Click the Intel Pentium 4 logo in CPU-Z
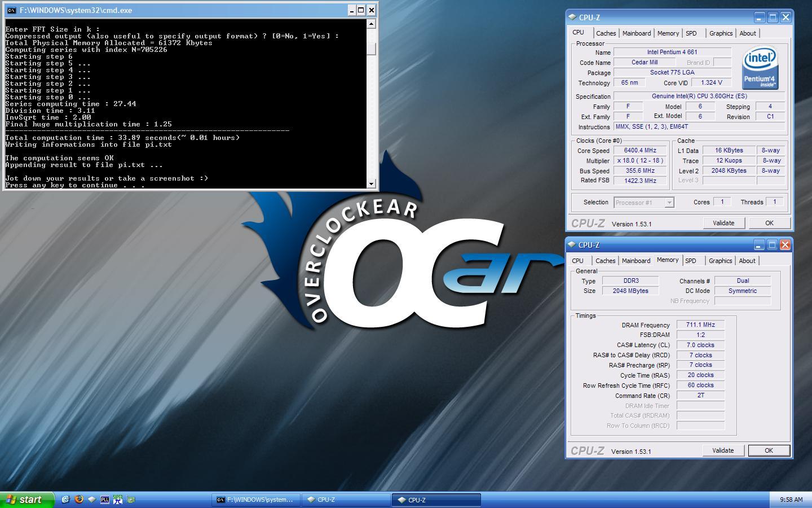This screenshot has height=508, width=812. pyautogui.click(x=760, y=68)
